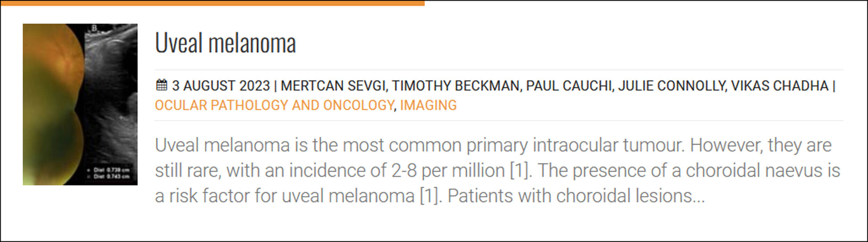This screenshot has height=242, width=868.
Task: Click author name Mertcan Sevgi
Action: click(x=334, y=86)
